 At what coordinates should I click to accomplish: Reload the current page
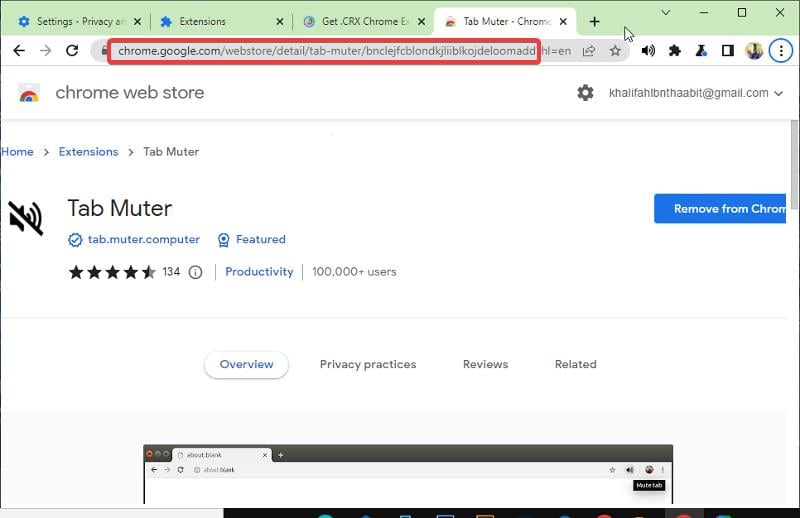tap(72, 51)
